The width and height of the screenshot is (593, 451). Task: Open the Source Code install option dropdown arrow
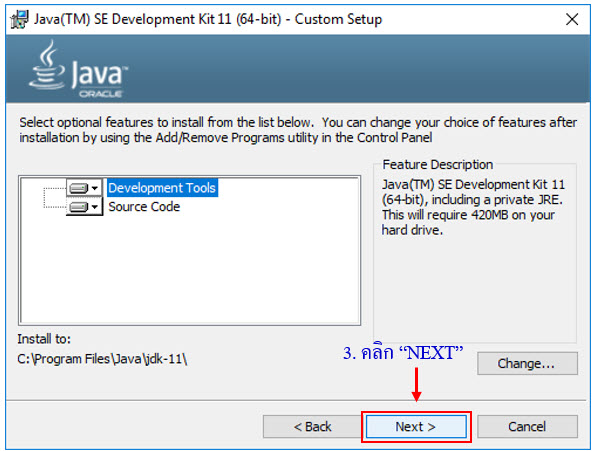[x=95, y=207]
